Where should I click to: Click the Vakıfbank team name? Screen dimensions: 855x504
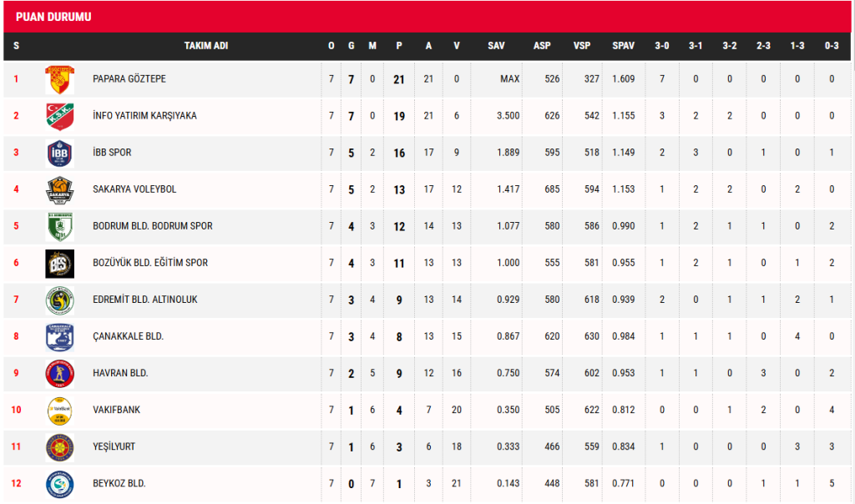coord(116,410)
